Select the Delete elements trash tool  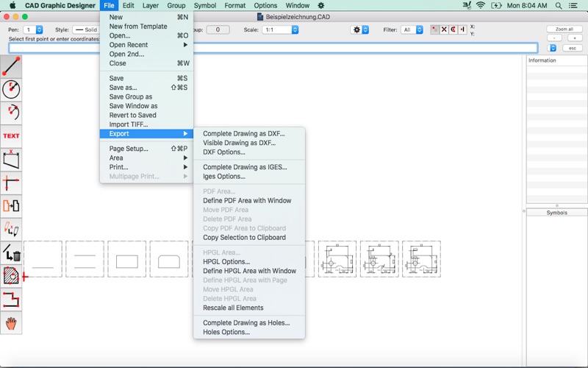point(11,252)
